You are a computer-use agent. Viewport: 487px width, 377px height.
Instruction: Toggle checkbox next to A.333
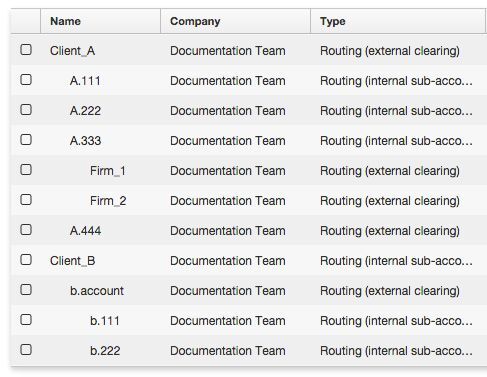[26, 140]
